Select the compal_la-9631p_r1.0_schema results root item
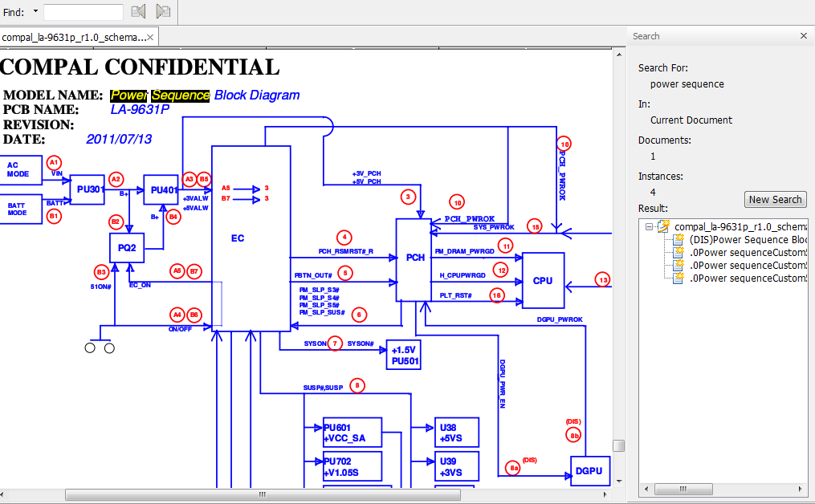This screenshot has height=504, width=815. pyautogui.click(x=740, y=226)
